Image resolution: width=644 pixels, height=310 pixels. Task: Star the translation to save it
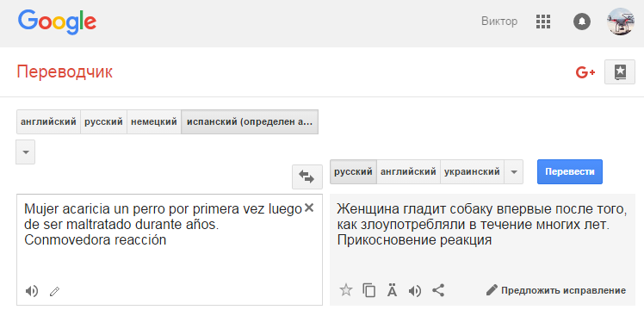click(346, 290)
